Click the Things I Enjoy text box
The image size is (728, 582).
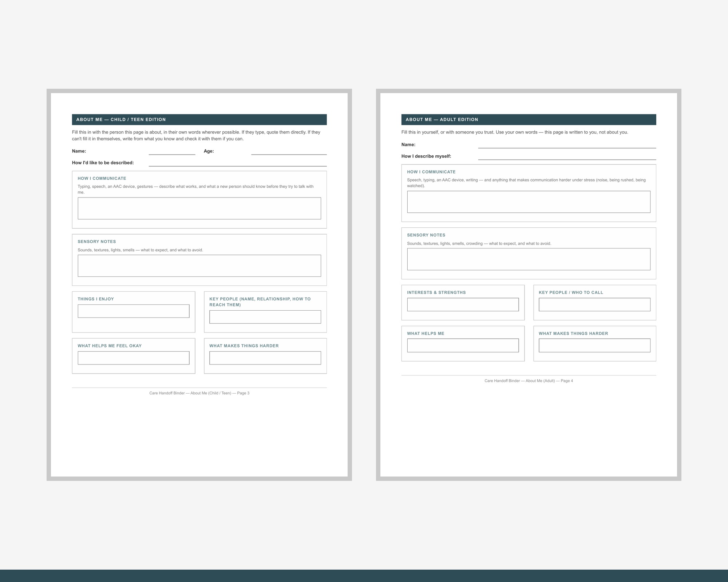click(134, 311)
